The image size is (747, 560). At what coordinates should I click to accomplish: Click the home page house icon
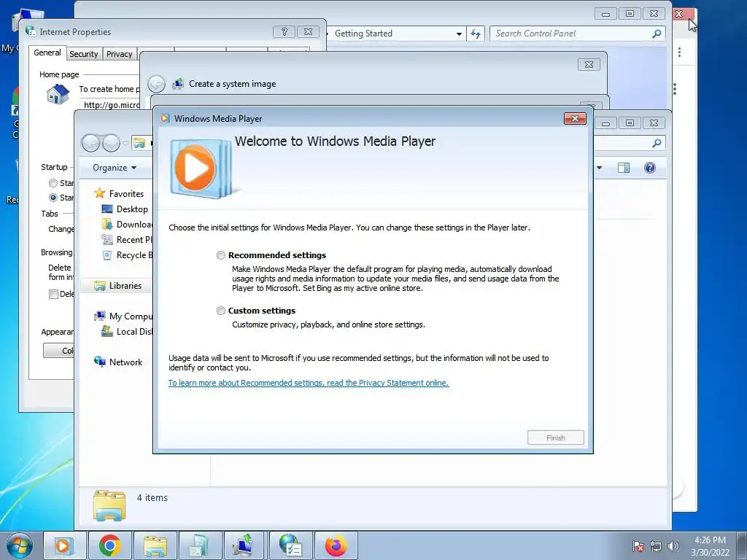[x=58, y=94]
